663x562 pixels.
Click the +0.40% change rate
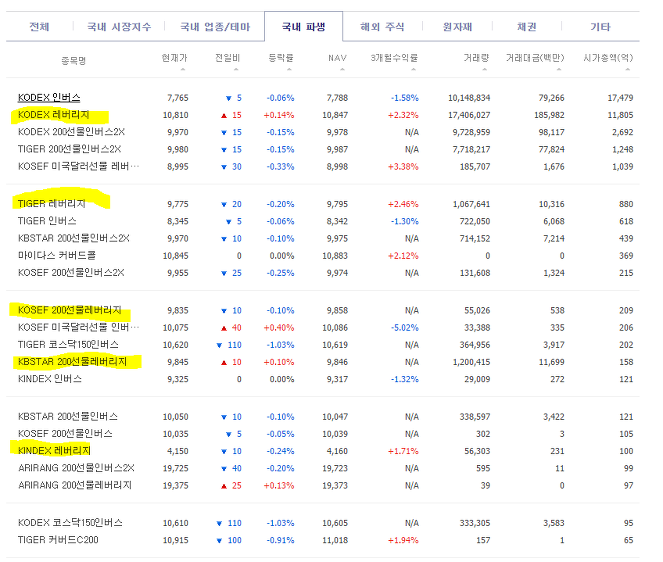point(279,328)
